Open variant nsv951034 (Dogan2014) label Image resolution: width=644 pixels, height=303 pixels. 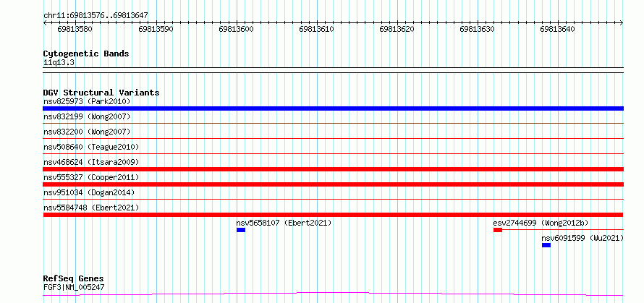click(89, 192)
